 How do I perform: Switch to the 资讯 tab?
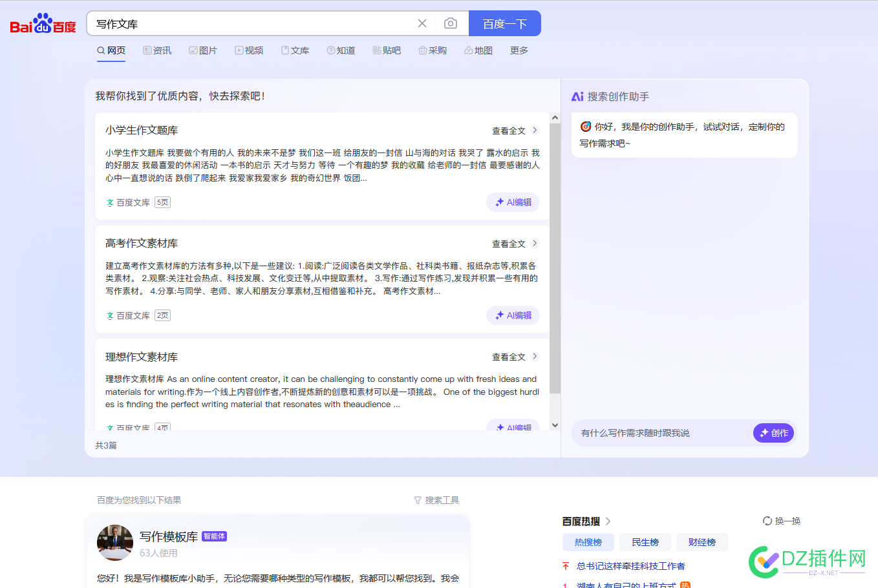tap(157, 50)
